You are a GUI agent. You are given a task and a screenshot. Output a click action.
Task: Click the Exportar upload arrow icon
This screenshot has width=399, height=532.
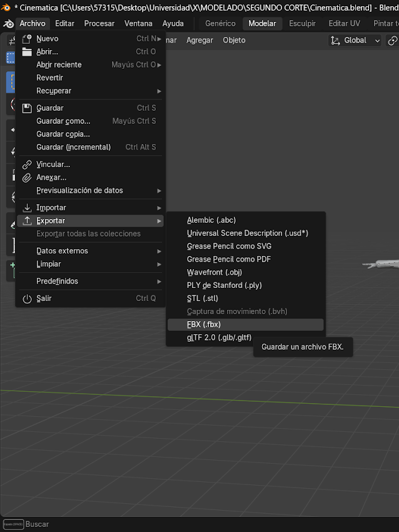(x=27, y=220)
